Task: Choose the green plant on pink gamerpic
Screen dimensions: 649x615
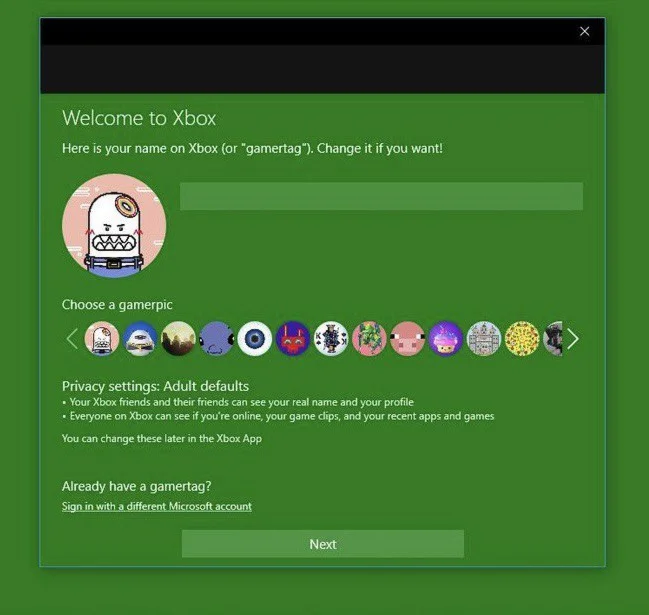Action: pos(369,339)
